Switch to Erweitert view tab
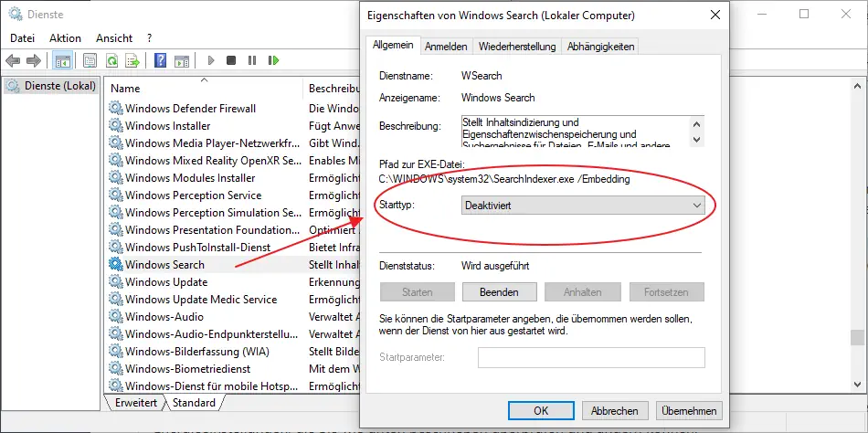 tap(135, 403)
